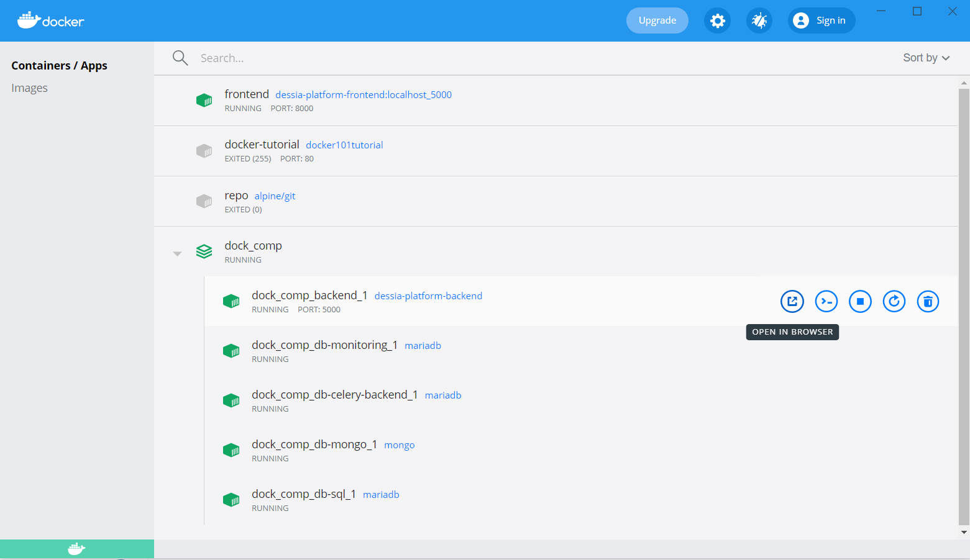Click the whale icon in bottom status bar
The width and height of the screenshot is (970, 560).
pos(76,549)
